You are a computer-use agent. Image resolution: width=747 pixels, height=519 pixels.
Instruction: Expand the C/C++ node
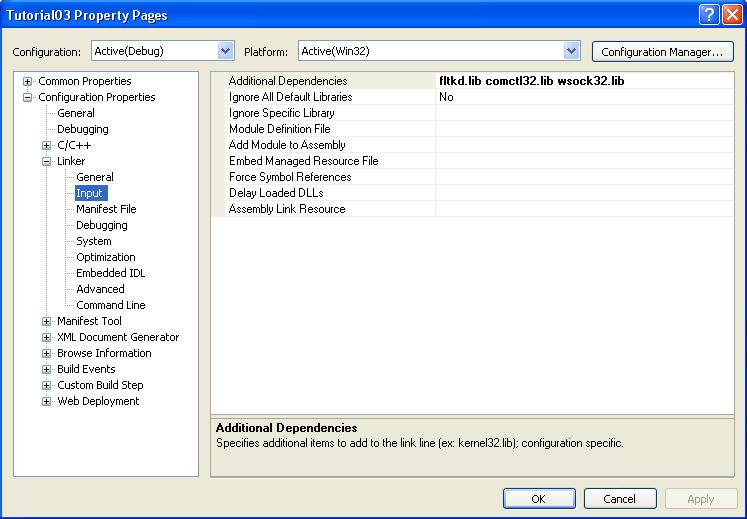pos(46,145)
